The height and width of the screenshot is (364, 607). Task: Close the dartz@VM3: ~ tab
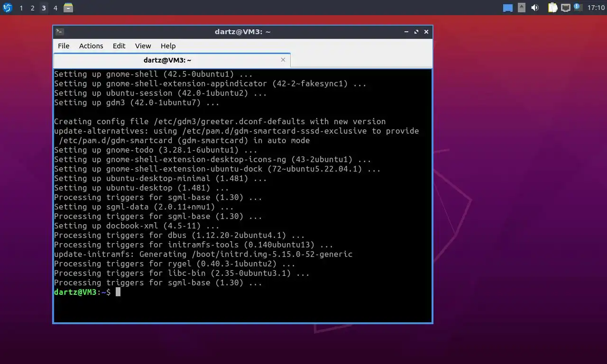tap(283, 60)
